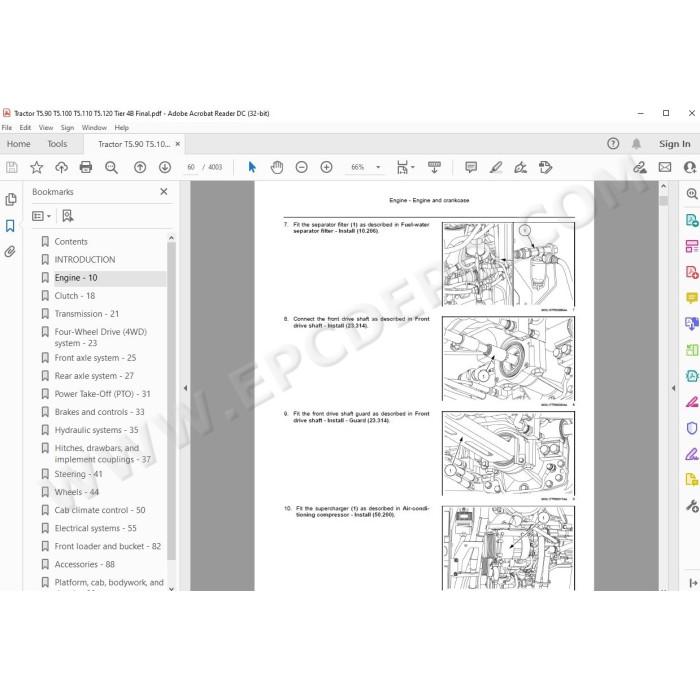
Task: Open the Sign menu
Action: click(67, 128)
